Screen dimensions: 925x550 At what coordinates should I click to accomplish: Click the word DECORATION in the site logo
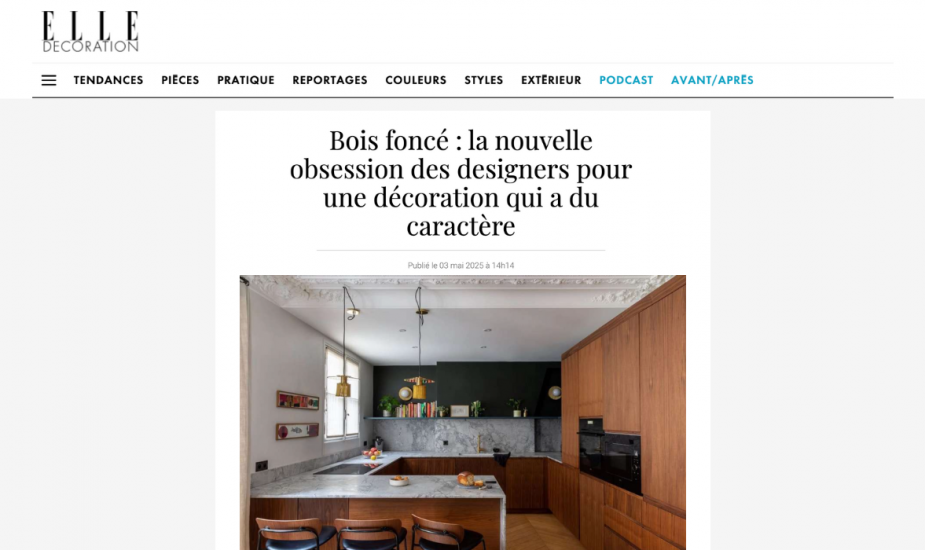coord(90,47)
